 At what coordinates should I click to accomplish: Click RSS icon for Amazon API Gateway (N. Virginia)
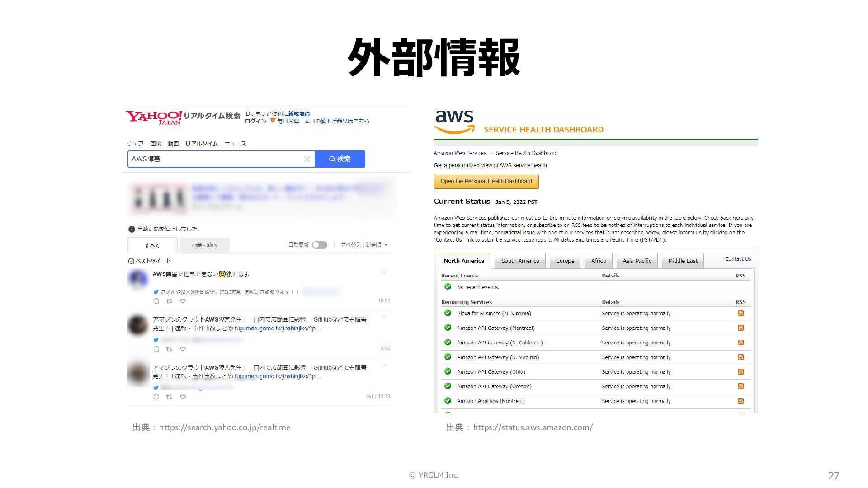741,357
